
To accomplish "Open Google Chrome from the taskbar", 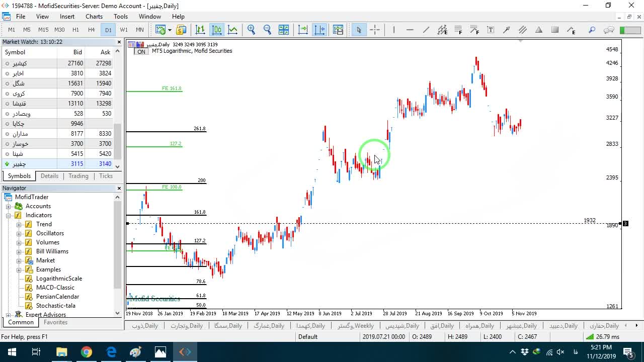I will click(x=87, y=352).
